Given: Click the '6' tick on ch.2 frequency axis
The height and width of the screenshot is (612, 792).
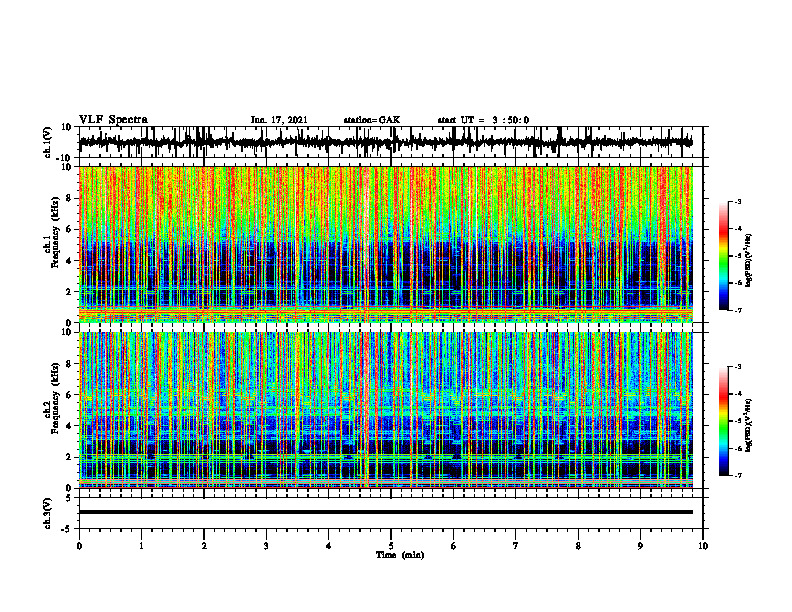Looking at the screenshot, I should pyautogui.click(x=69, y=395).
